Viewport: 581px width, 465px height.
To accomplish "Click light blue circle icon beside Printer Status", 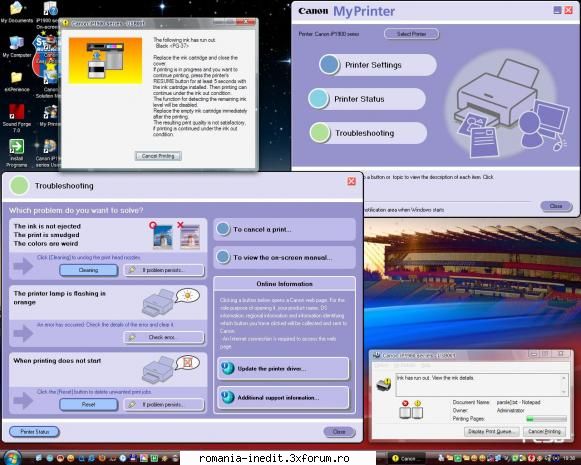I will tap(318, 99).
